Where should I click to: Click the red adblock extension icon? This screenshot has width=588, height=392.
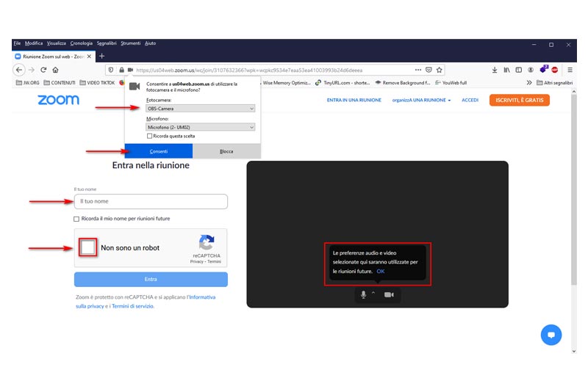pos(555,70)
